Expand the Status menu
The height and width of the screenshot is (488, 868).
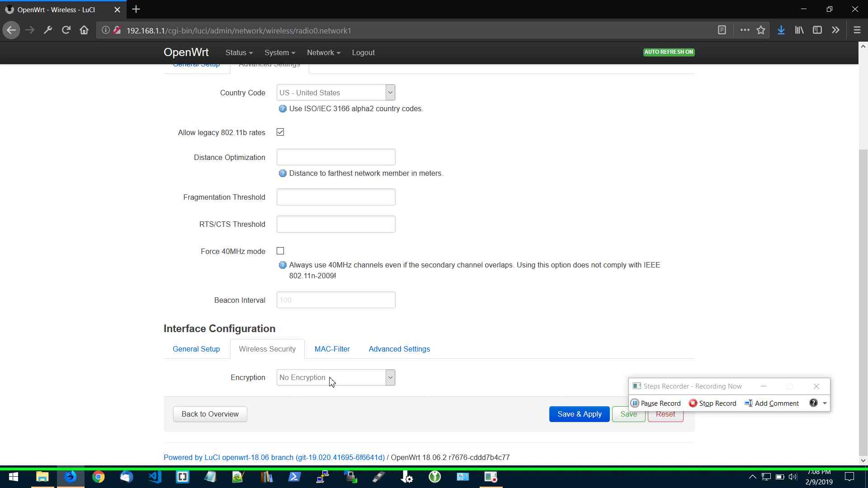pyautogui.click(x=239, y=52)
